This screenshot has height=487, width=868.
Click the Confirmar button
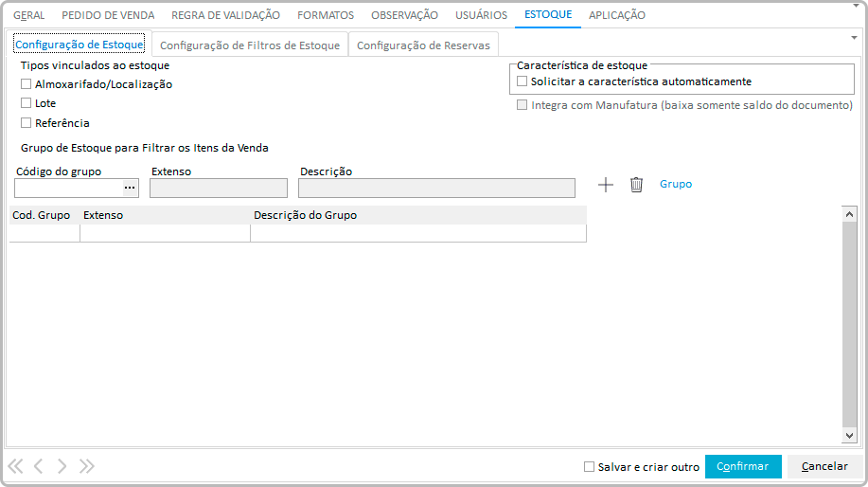click(743, 466)
